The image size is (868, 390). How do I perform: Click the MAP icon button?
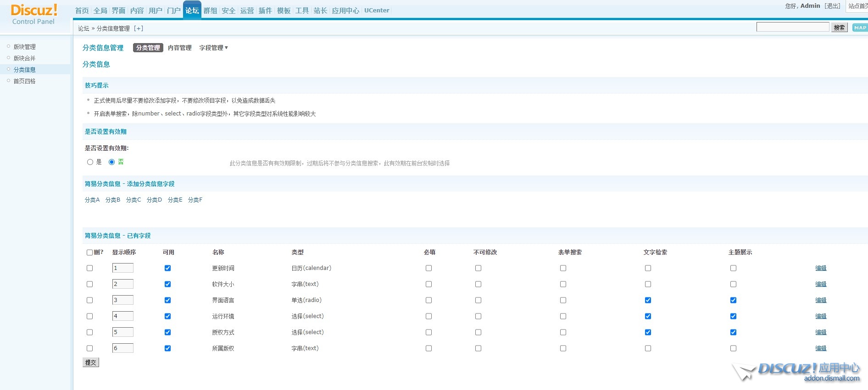coord(860,27)
